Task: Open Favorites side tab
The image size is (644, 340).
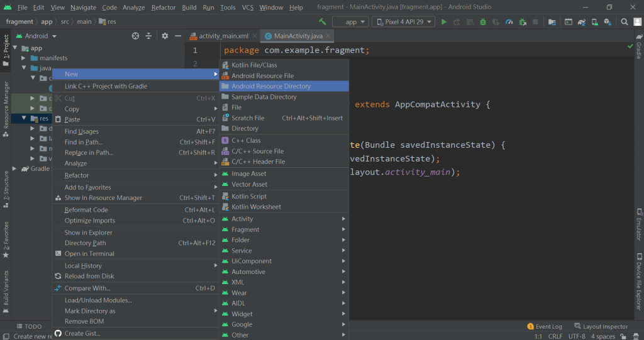Action: click(x=6, y=240)
